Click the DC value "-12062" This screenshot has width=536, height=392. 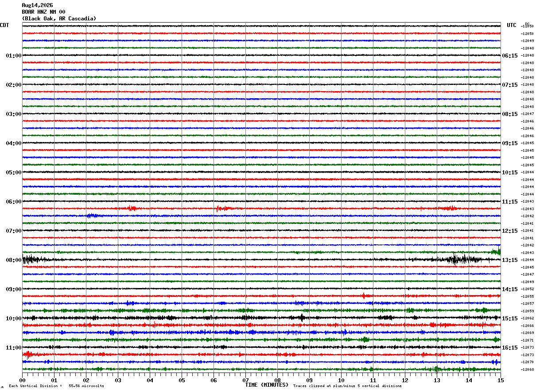[x=528, y=318]
